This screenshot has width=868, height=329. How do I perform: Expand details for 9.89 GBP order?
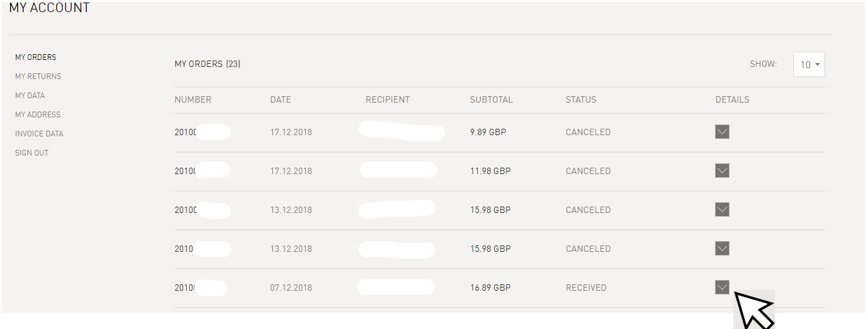click(722, 132)
